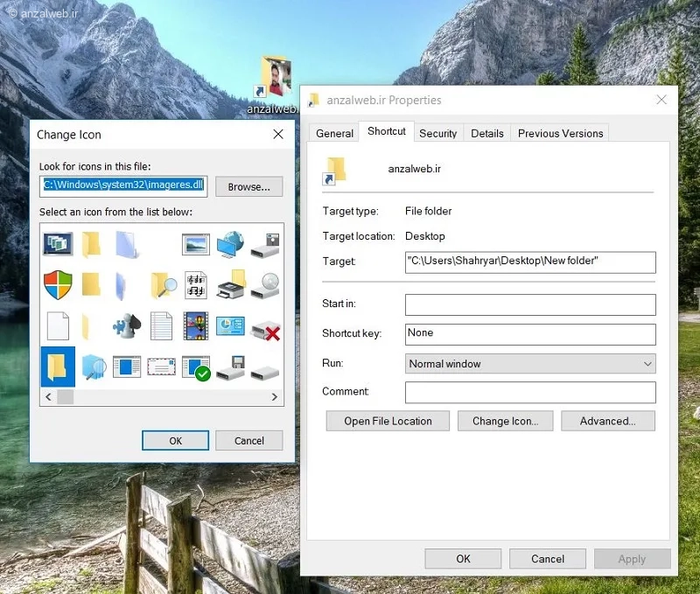Open the Advanced... shortcut options
This screenshot has width=700, height=594.
pos(607,421)
